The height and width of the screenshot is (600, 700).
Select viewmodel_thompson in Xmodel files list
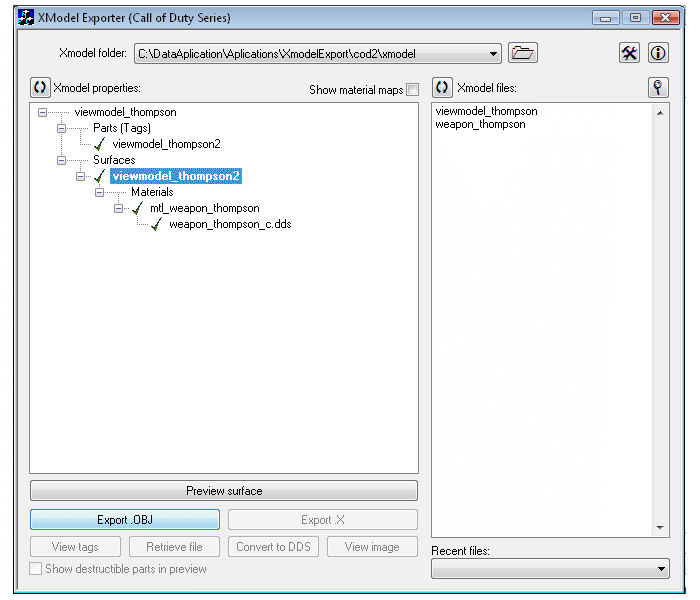[x=486, y=111]
